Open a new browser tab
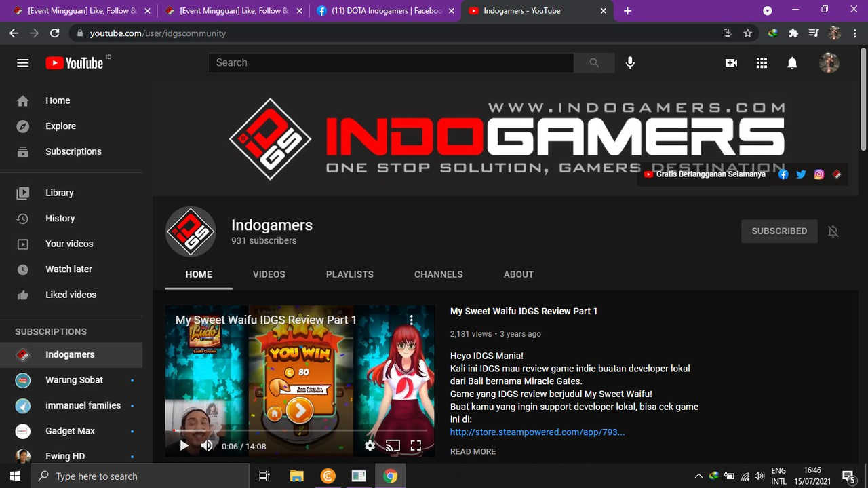This screenshot has height=488, width=868. [x=627, y=11]
